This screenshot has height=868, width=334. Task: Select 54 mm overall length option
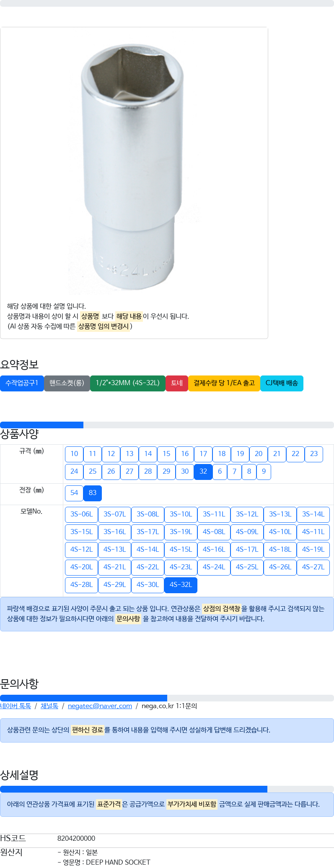tap(74, 493)
